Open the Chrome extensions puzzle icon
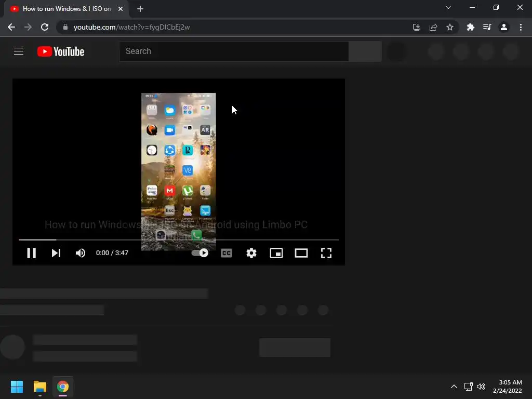Viewport: 532px width, 399px height. pos(471,27)
